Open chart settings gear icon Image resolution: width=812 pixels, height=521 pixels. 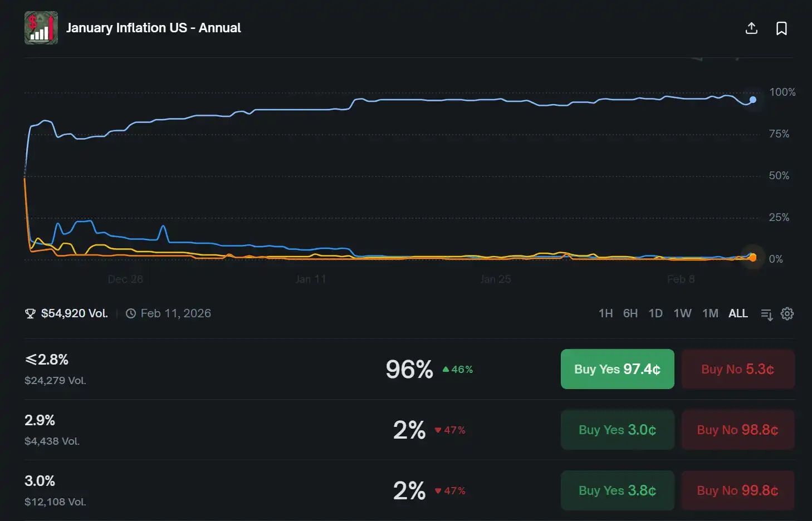pos(787,314)
